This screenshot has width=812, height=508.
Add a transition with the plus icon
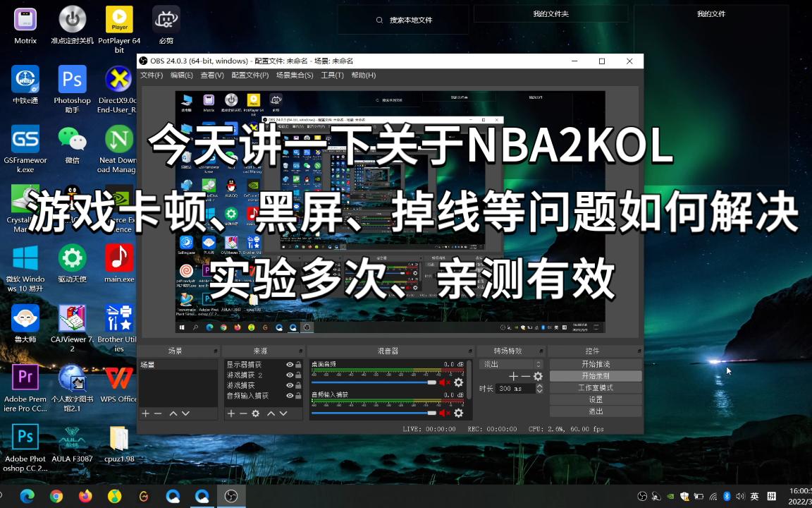(513, 377)
